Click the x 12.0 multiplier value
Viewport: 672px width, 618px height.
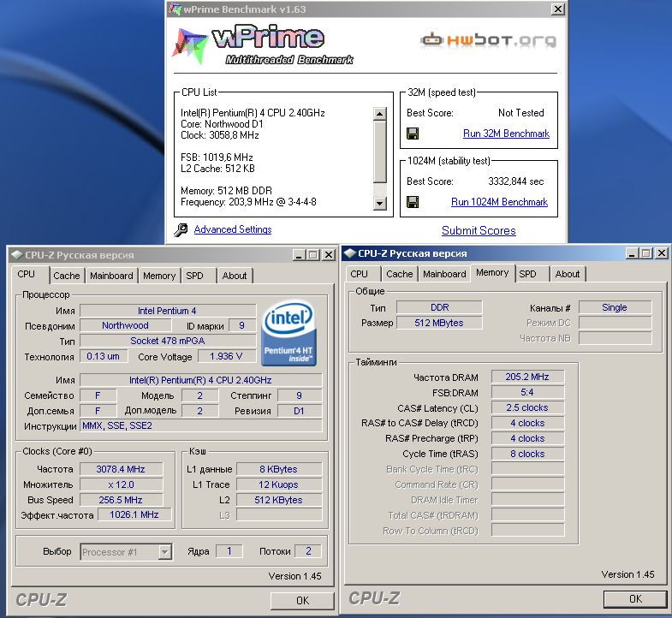(121, 484)
